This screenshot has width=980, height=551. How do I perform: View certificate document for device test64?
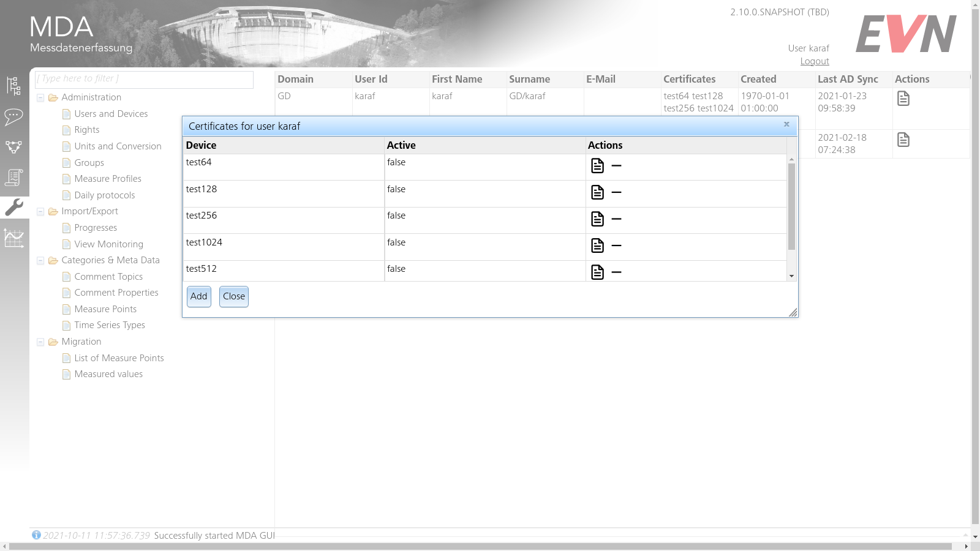(597, 165)
